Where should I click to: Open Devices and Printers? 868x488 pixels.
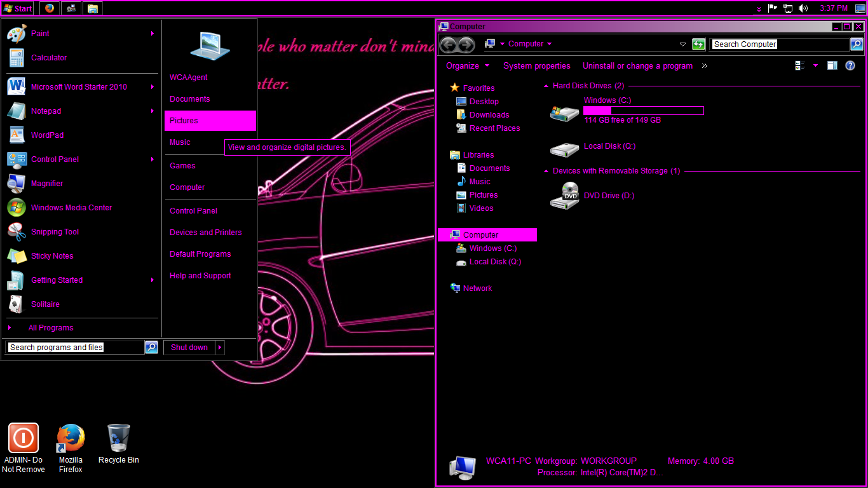(x=210, y=233)
